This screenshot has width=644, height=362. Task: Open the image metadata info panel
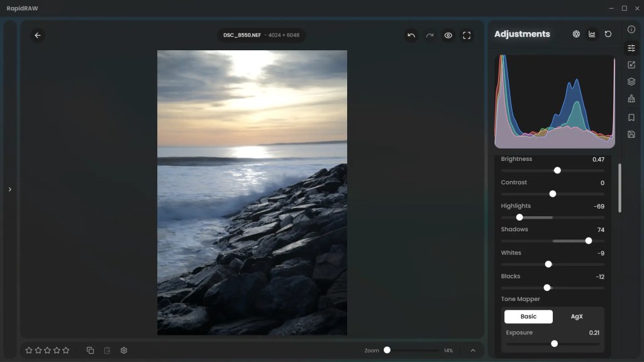[x=631, y=30]
